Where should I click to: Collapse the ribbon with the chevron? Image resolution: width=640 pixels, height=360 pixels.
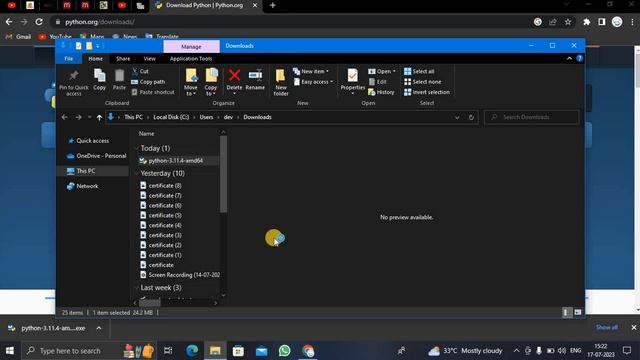tap(569, 58)
